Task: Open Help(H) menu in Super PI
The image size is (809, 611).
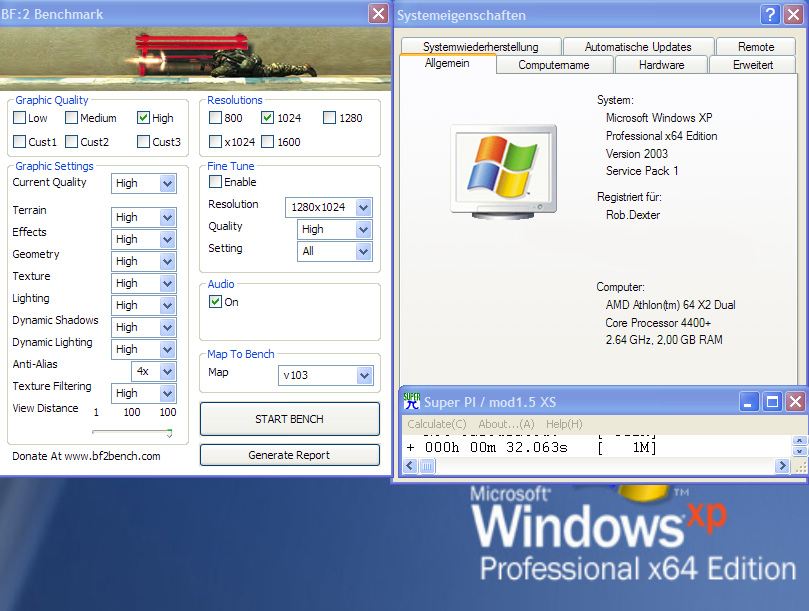Action: (x=564, y=424)
